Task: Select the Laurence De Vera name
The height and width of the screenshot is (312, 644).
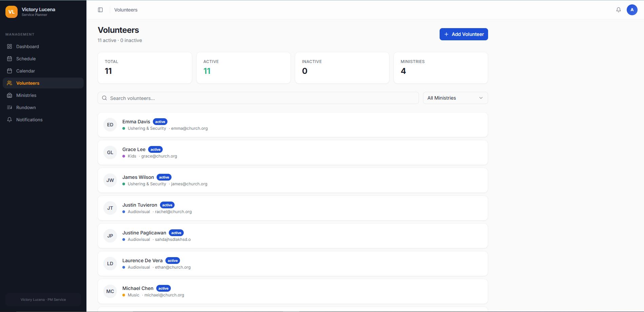Action: click(142, 261)
